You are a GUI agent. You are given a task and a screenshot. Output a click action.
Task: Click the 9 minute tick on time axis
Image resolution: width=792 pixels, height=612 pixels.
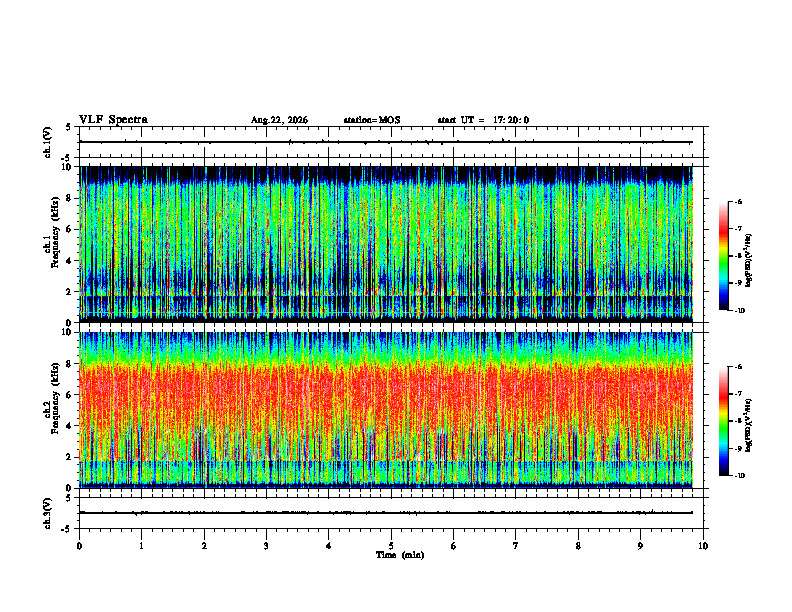coord(640,546)
